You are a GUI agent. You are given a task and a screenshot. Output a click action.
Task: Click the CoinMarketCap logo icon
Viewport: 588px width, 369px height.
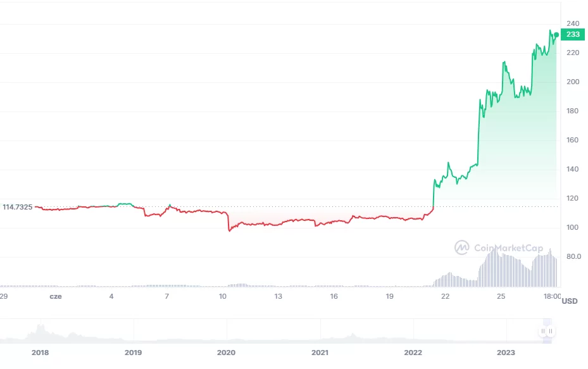coord(462,247)
